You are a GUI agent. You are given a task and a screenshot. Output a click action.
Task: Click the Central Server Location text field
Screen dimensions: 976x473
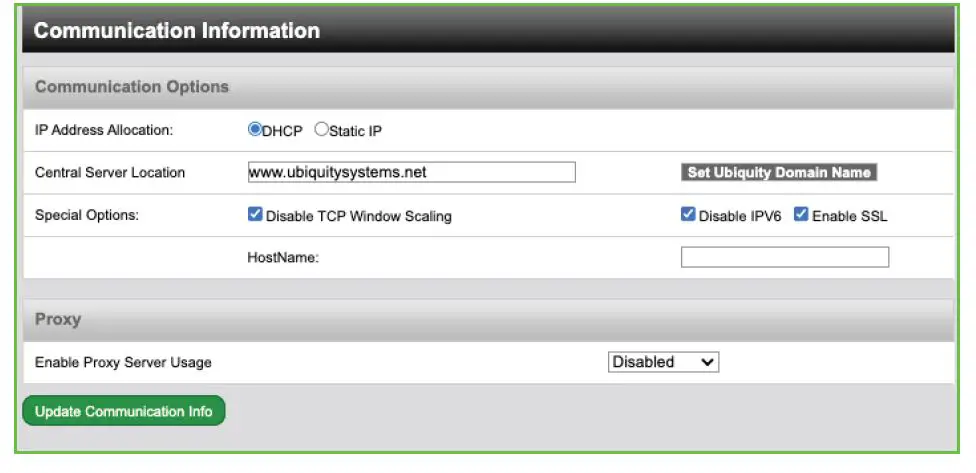coord(411,172)
